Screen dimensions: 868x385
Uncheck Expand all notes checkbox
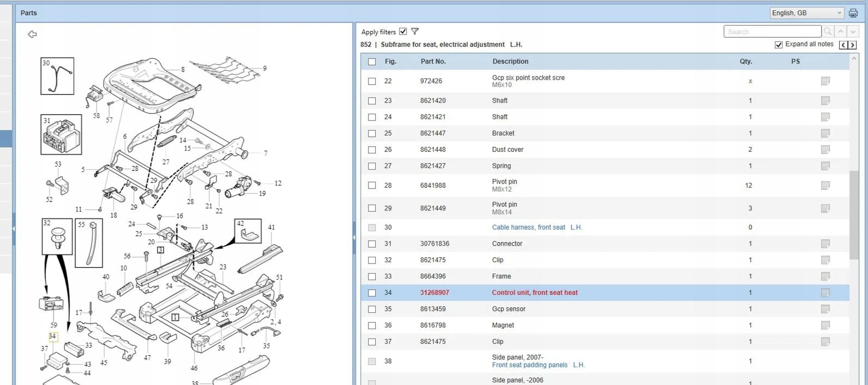coord(778,45)
